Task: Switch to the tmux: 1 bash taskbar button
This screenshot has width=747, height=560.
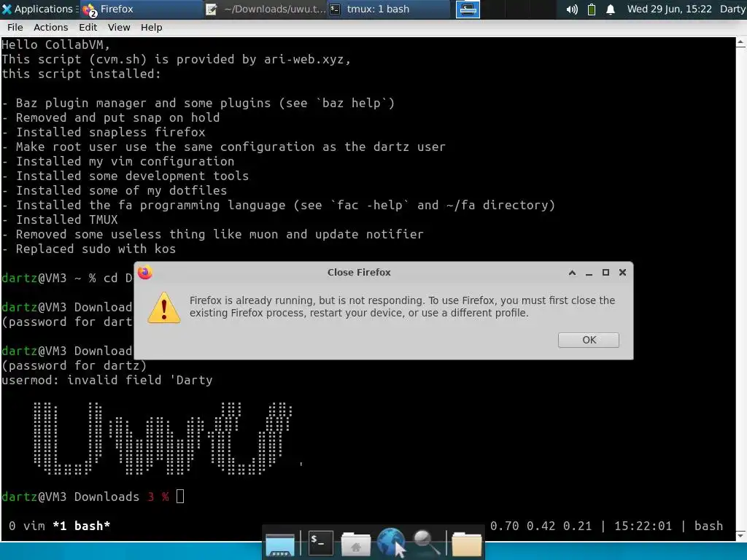Action: point(388,9)
